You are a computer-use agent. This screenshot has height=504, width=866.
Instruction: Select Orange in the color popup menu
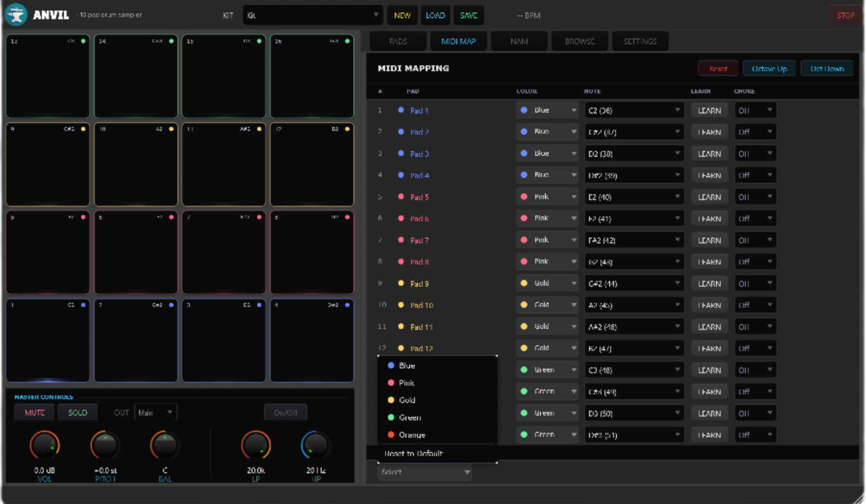click(x=437, y=435)
